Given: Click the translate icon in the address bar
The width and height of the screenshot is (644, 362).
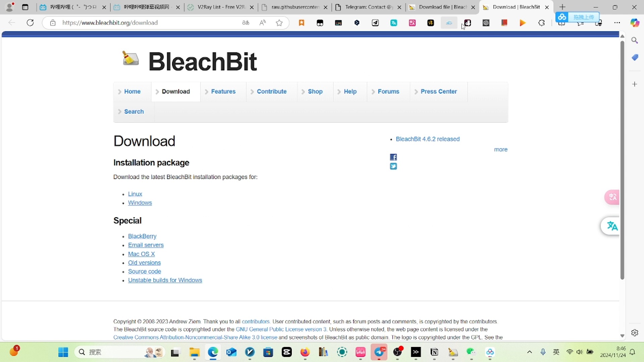Looking at the screenshot, I should point(246,23).
